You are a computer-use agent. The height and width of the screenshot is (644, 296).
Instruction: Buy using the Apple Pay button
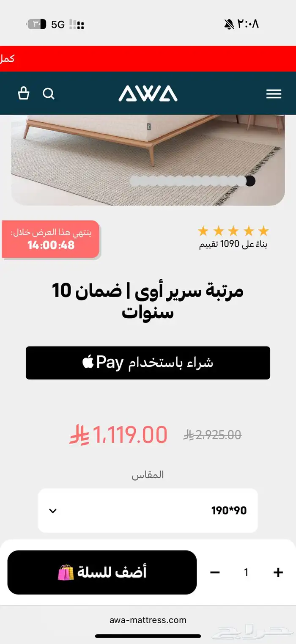[148, 363]
